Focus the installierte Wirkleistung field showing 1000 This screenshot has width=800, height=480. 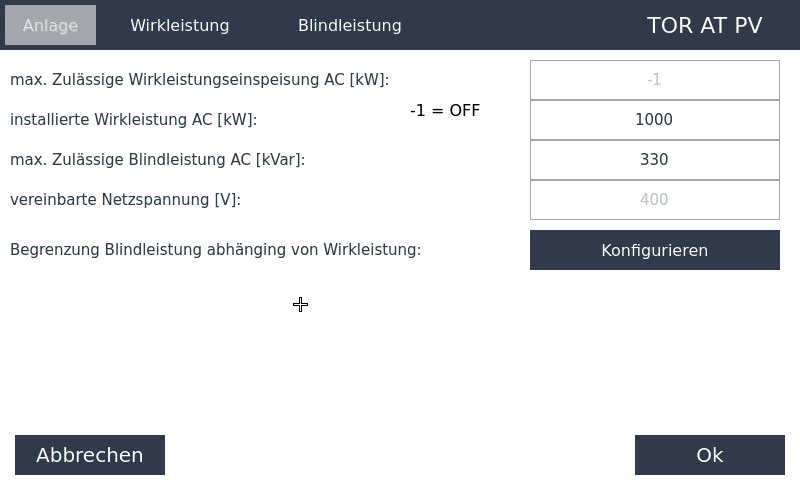pyautogui.click(x=654, y=120)
